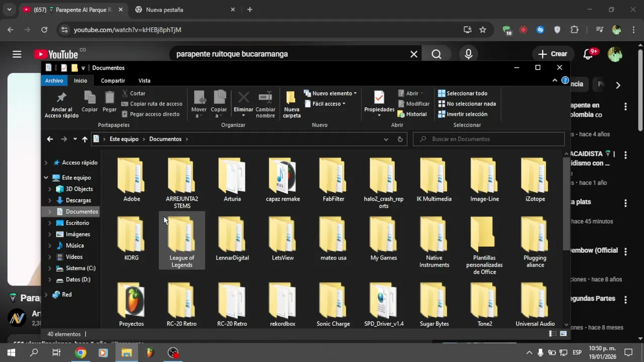Click YouTube search magnifier button
Screen dimensions: 644x362
[x=436, y=54]
